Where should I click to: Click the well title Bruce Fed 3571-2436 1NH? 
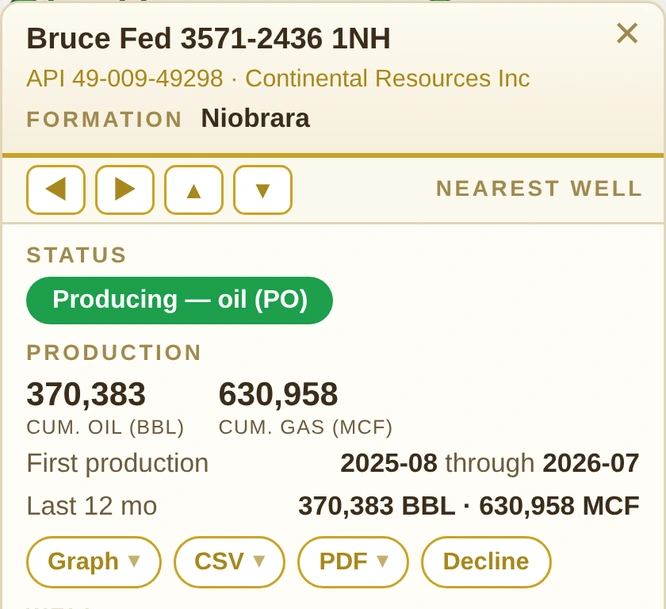pyautogui.click(x=208, y=39)
